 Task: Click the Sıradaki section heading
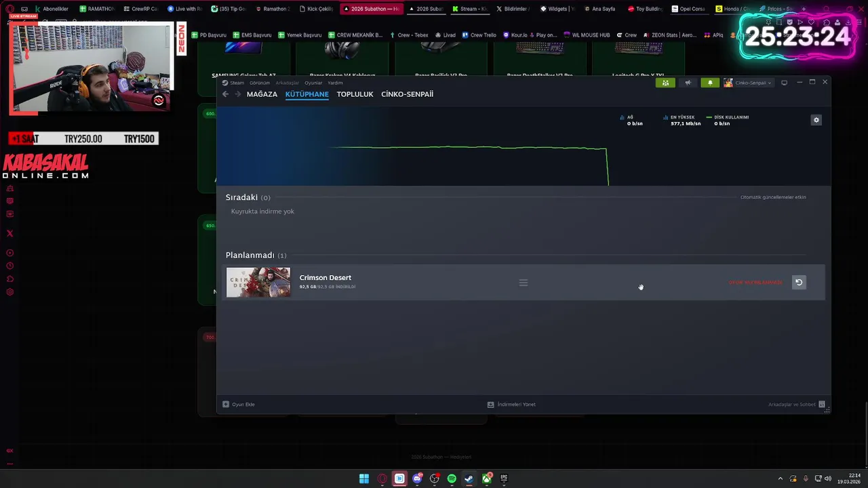[x=241, y=197]
